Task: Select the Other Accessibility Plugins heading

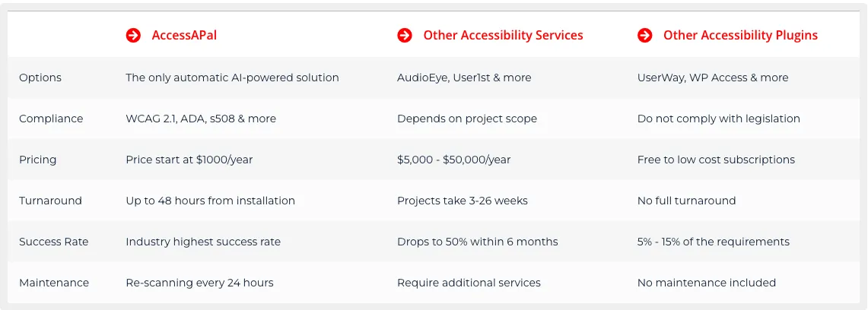Action: click(x=741, y=36)
